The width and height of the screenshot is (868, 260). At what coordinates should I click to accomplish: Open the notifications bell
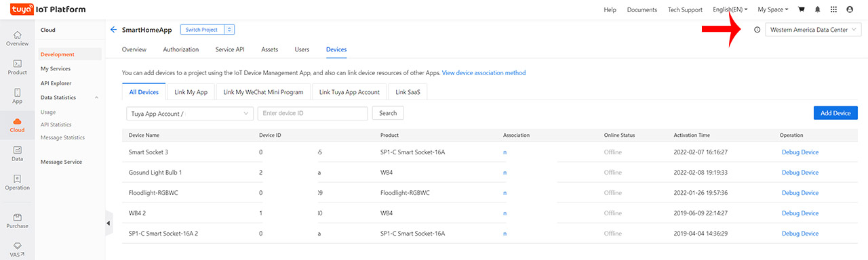(x=817, y=9)
